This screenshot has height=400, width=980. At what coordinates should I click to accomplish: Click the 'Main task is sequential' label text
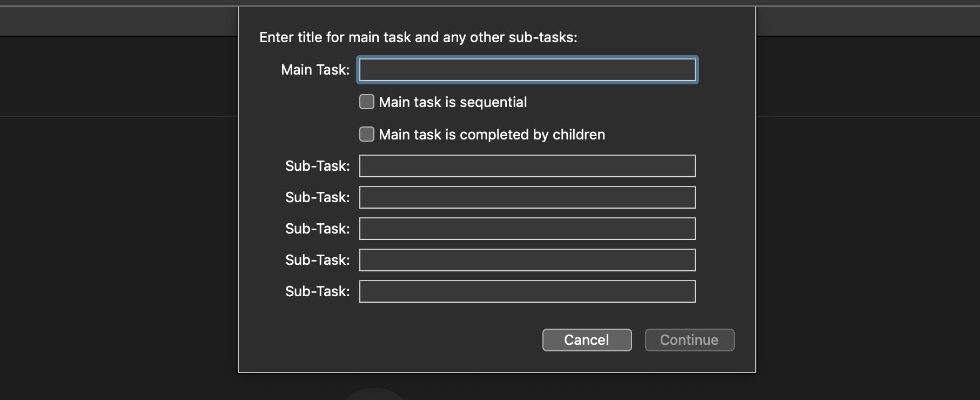click(x=453, y=102)
